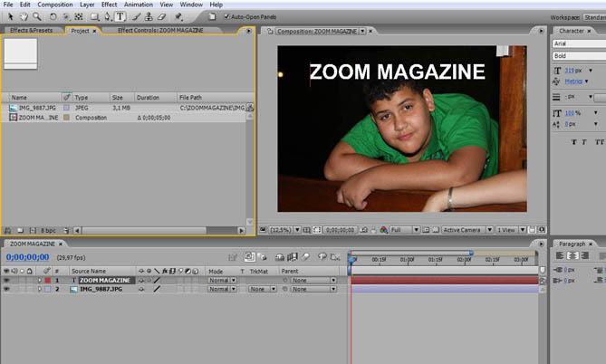Switch to the Effects & Presets tab
This screenshot has width=606, height=364.
coord(31,31)
